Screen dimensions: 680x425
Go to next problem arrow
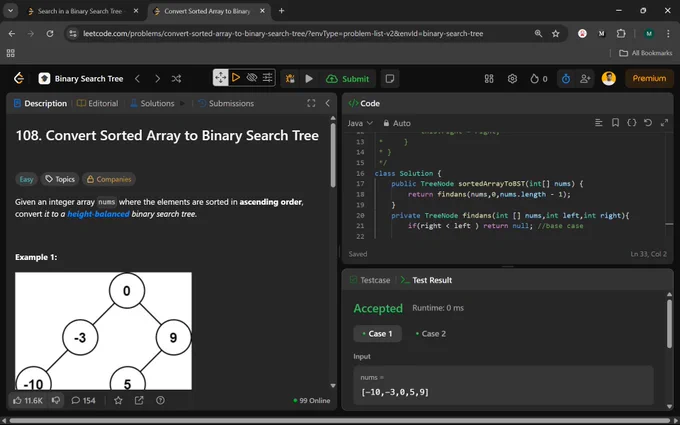157,78
